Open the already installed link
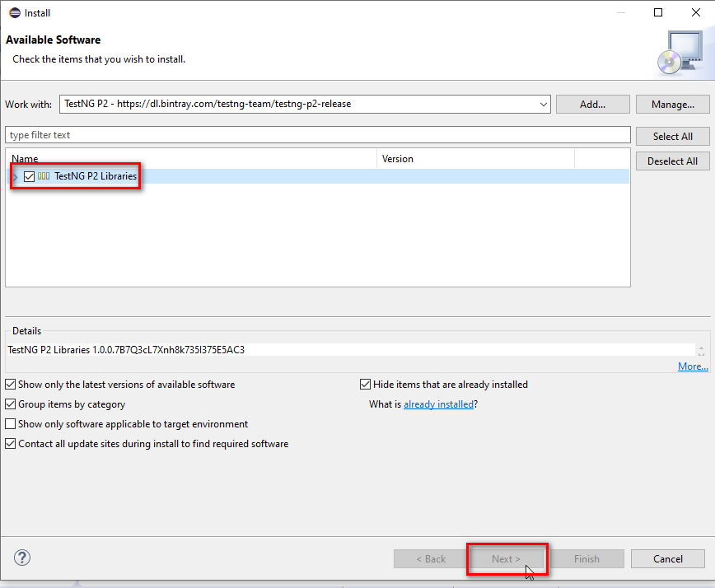Viewport: 715px width, 588px height. click(439, 404)
